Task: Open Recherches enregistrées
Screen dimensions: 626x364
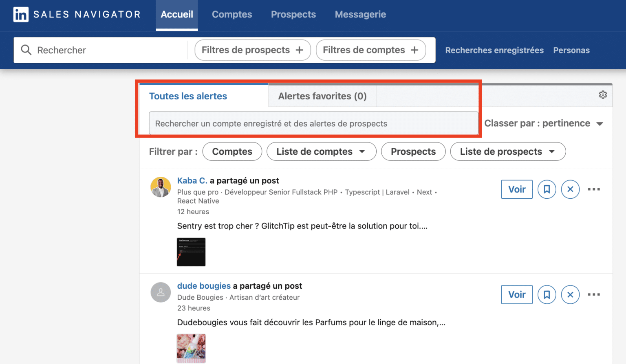Action: tap(494, 50)
